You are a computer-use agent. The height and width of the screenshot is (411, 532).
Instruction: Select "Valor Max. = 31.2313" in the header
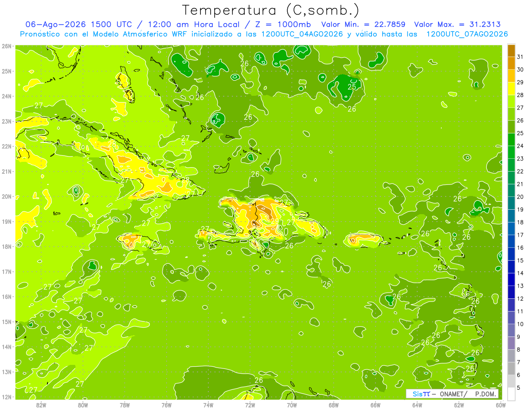point(458,24)
